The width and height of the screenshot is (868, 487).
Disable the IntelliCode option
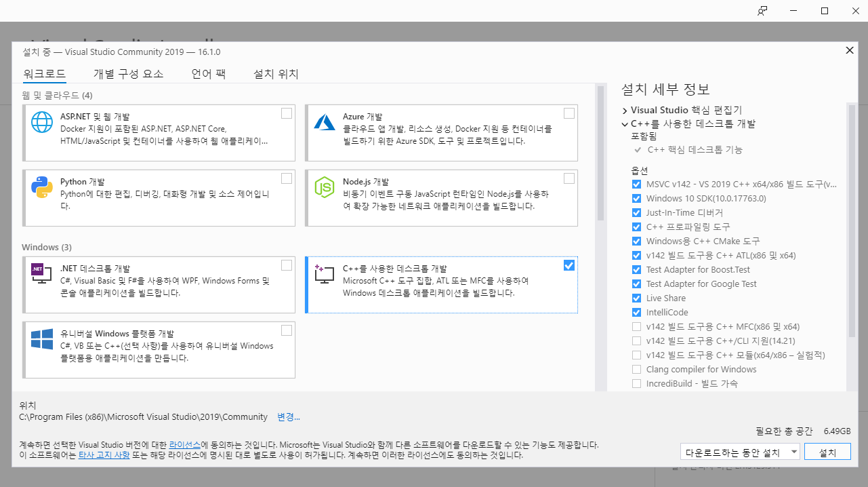pos(636,313)
